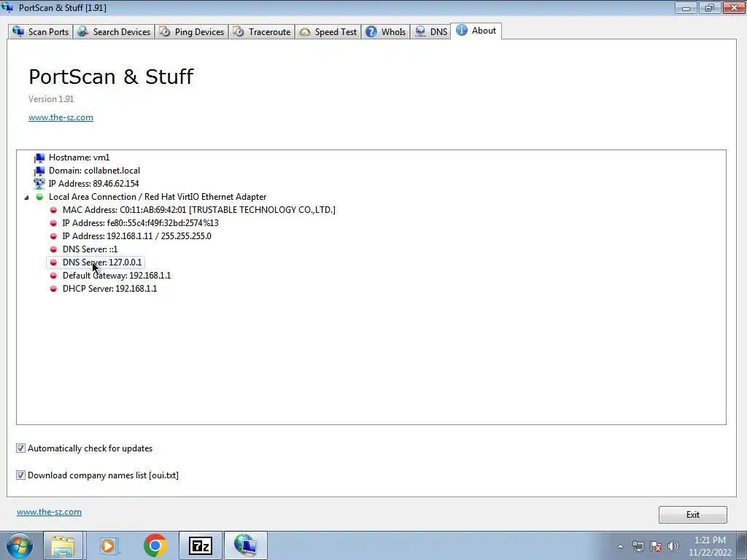
Task: Click the Version 1.91 text
Action: point(51,99)
